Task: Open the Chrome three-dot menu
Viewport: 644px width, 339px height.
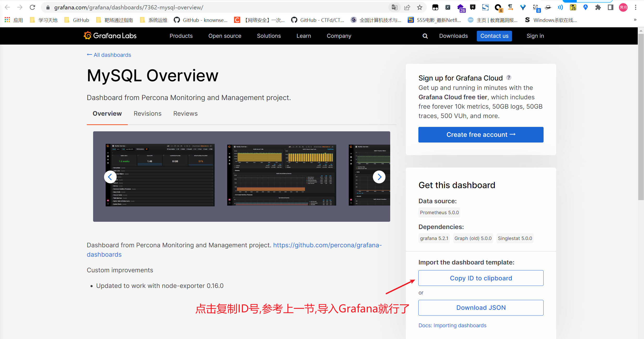Action: click(x=636, y=7)
